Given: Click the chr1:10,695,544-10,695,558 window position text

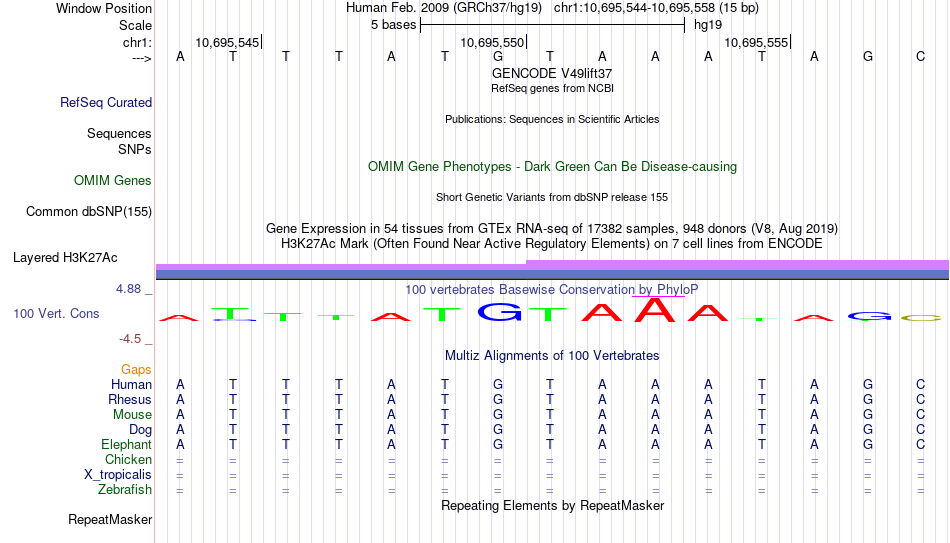Looking at the screenshot, I should tap(656, 8).
